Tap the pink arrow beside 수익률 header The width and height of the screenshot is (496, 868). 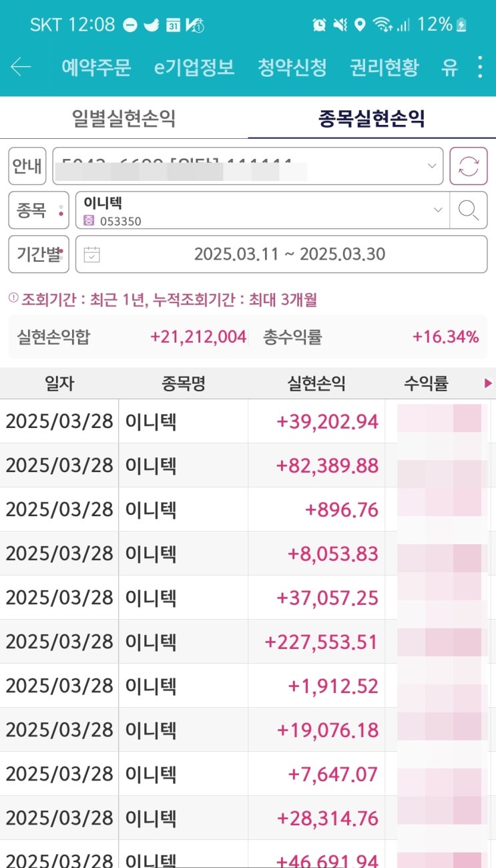(488, 383)
